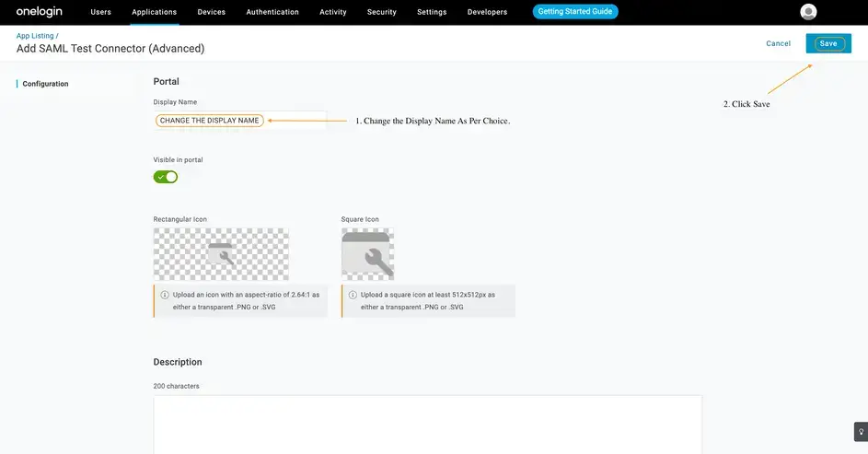Open the Applications menu

(x=154, y=12)
